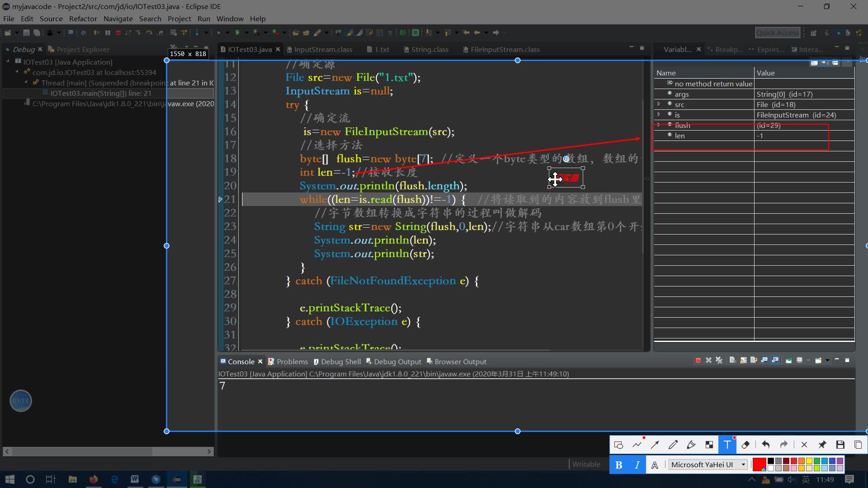Remove launch in Console toolbar
Image resolution: width=868 pixels, height=488 pixels.
(708, 361)
